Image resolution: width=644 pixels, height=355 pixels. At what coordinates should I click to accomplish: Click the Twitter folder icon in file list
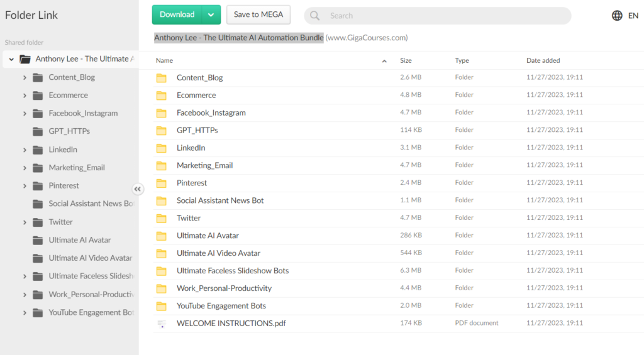(x=162, y=218)
